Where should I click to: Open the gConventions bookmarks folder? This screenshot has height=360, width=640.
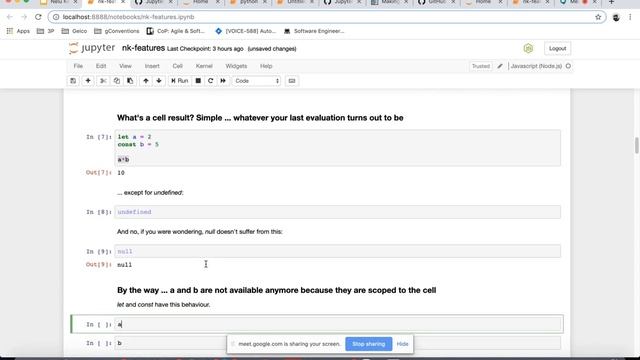pyautogui.click(x=117, y=31)
